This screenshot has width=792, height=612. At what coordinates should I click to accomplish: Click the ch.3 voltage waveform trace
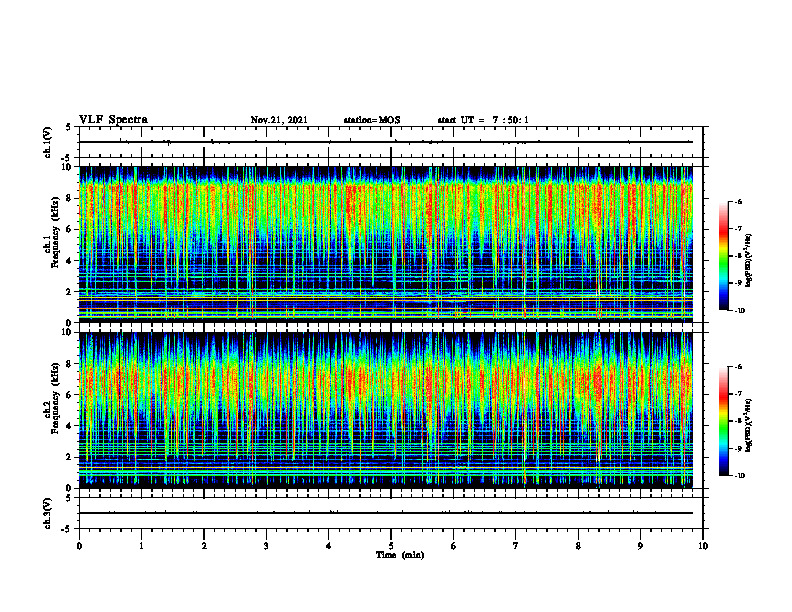tap(386, 513)
